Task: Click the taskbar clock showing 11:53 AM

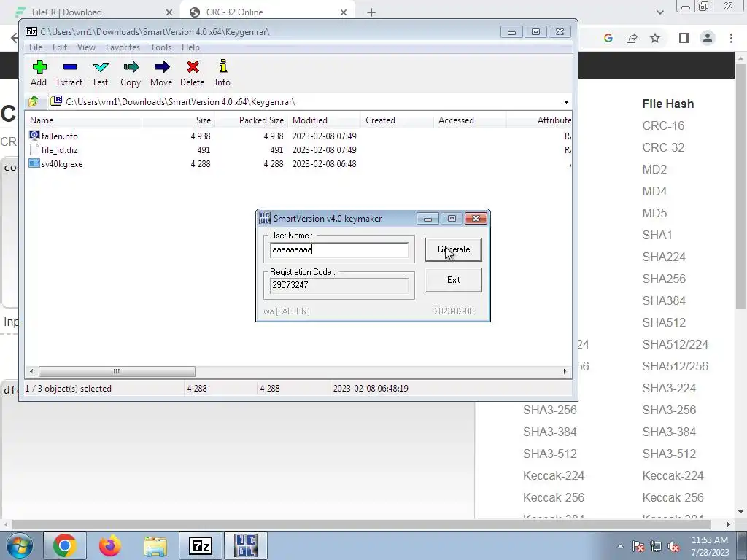Action: click(x=710, y=546)
